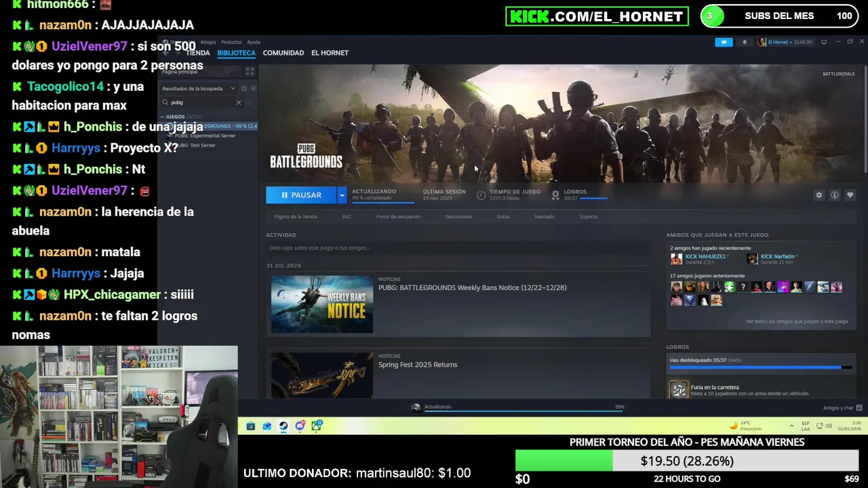Viewport: 868px width, 488px height.
Task: Open the Guías link
Action: pyautogui.click(x=503, y=217)
